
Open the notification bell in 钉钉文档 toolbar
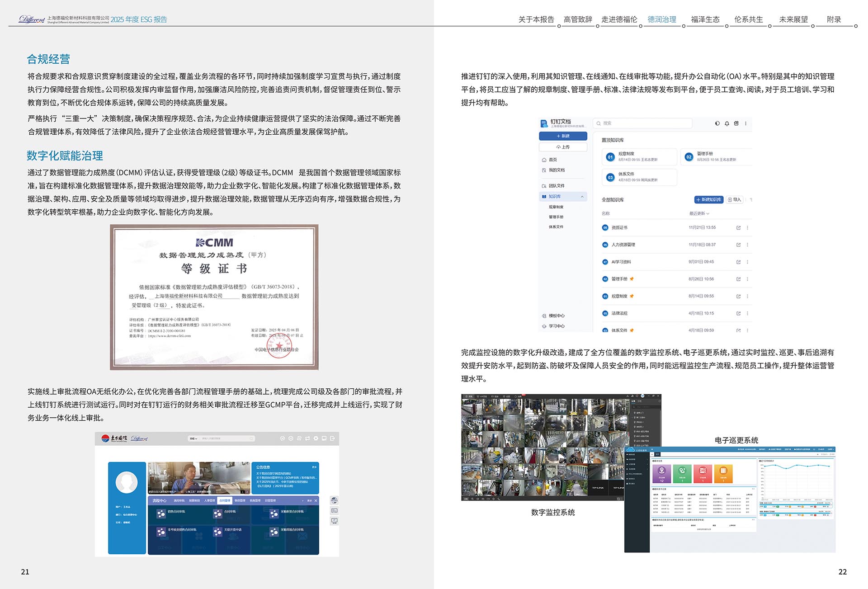tap(726, 123)
